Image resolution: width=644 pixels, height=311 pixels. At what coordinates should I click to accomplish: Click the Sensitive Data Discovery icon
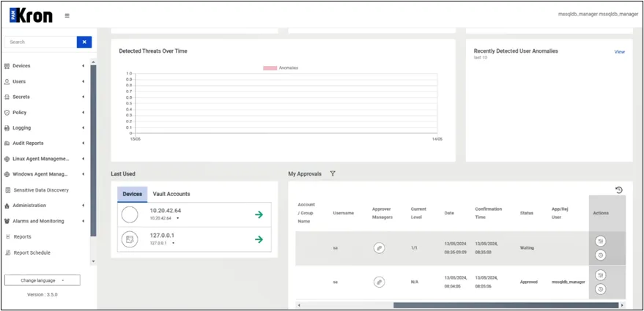point(8,190)
